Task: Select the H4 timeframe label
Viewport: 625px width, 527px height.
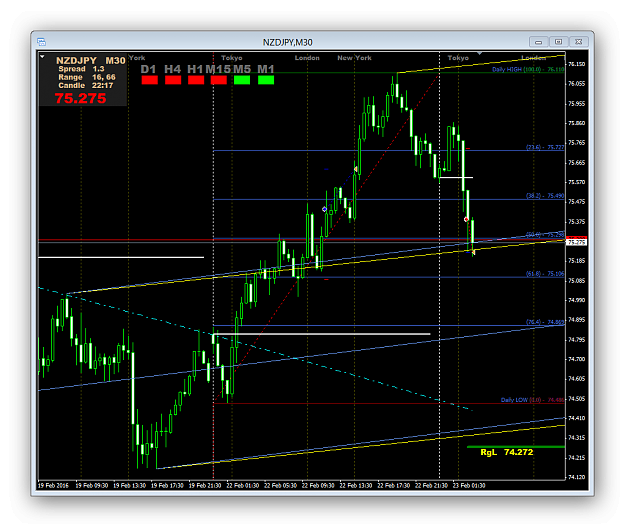Action: [173, 69]
